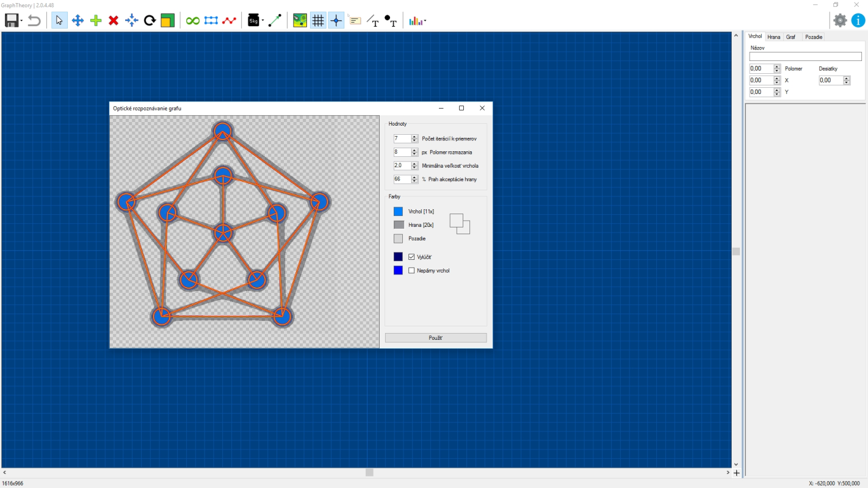This screenshot has width=868, height=488.
Task: Click the green image recognition icon
Action: [x=300, y=21]
